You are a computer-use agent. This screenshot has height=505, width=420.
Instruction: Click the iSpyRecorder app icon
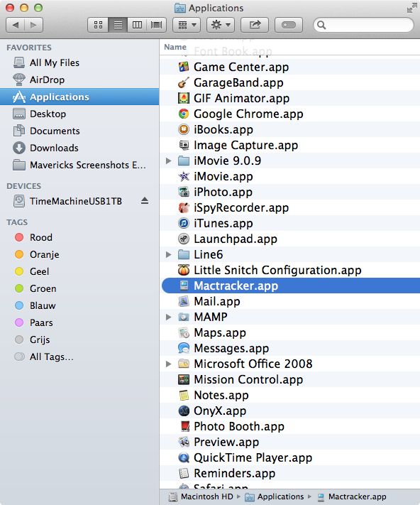click(x=184, y=207)
